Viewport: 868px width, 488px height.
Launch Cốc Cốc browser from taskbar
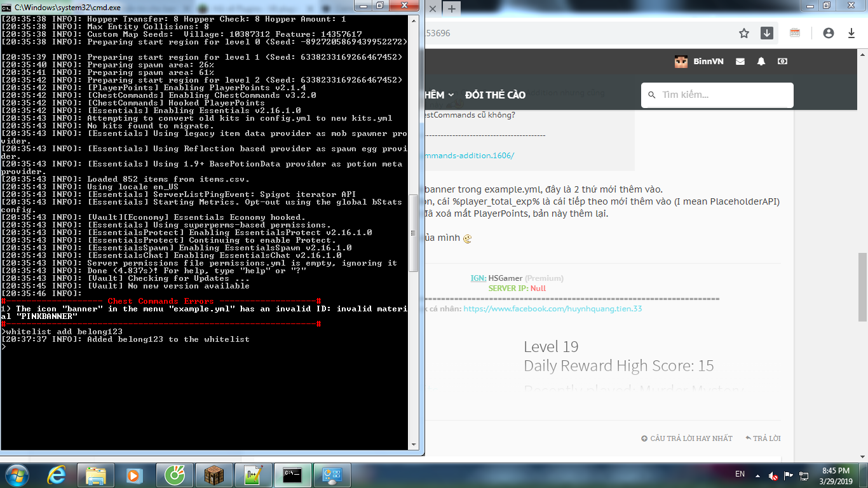coord(174,475)
